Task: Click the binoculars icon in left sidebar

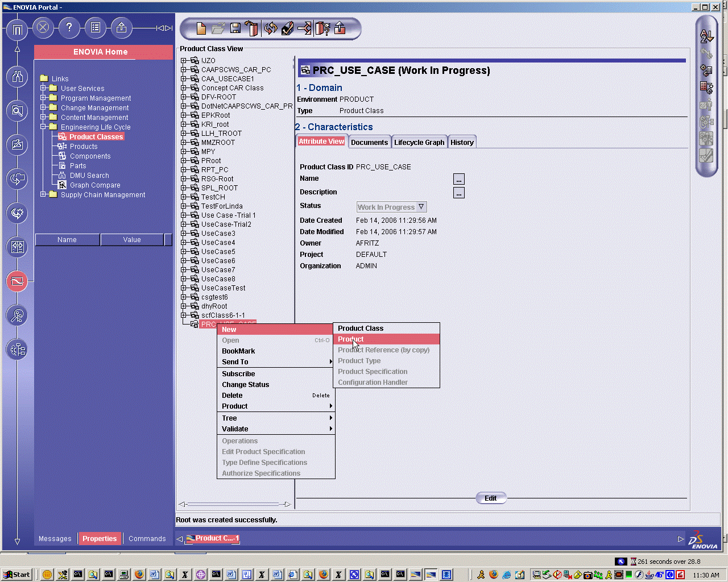Action: [17, 76]
